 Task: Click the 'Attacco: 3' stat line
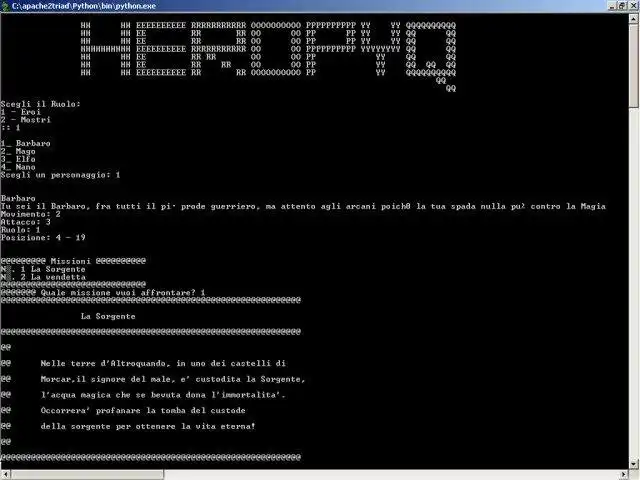coord(26,222)
